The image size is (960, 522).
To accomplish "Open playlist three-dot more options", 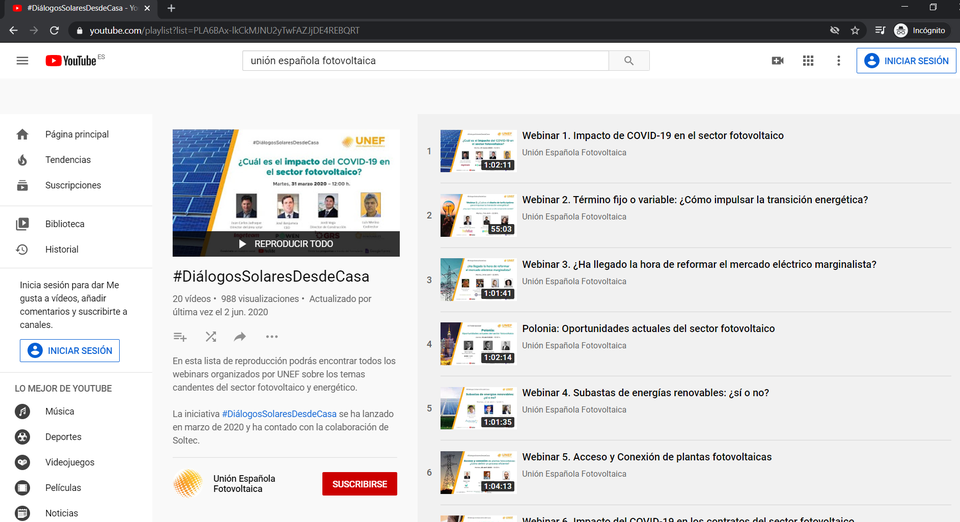I will click(x=271, y=337).
